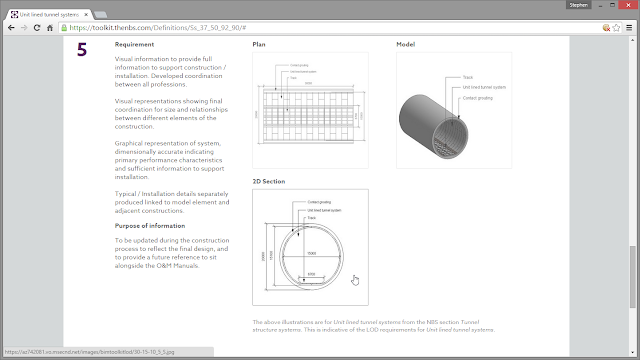Reload the page with refresh icon
The image size is (640, 360).
37,28
